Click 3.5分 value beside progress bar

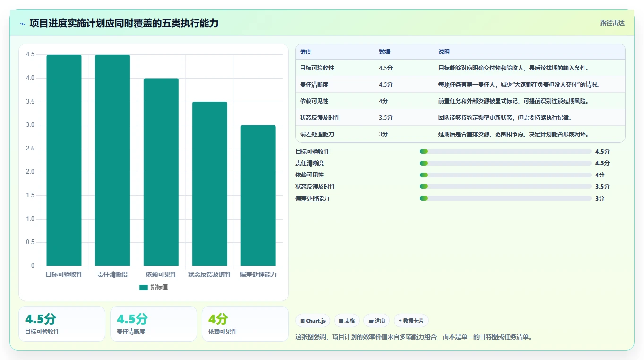point(602,187)
